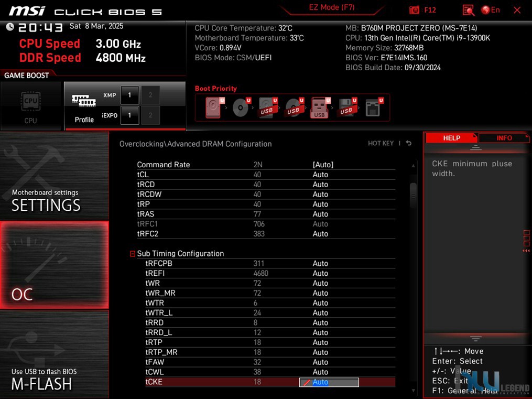Screen dimensions: 532x399
Task: Select the network boot priority icon
Action: [374, 107]
